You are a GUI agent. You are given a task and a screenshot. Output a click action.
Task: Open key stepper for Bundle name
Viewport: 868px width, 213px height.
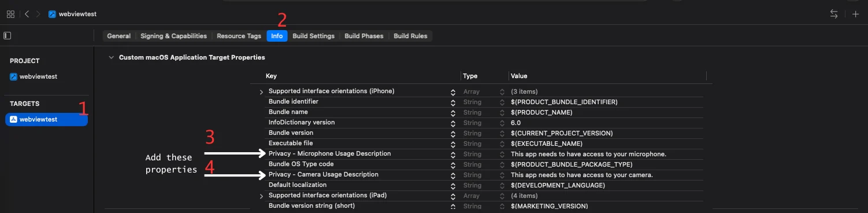tap(453, 113)
